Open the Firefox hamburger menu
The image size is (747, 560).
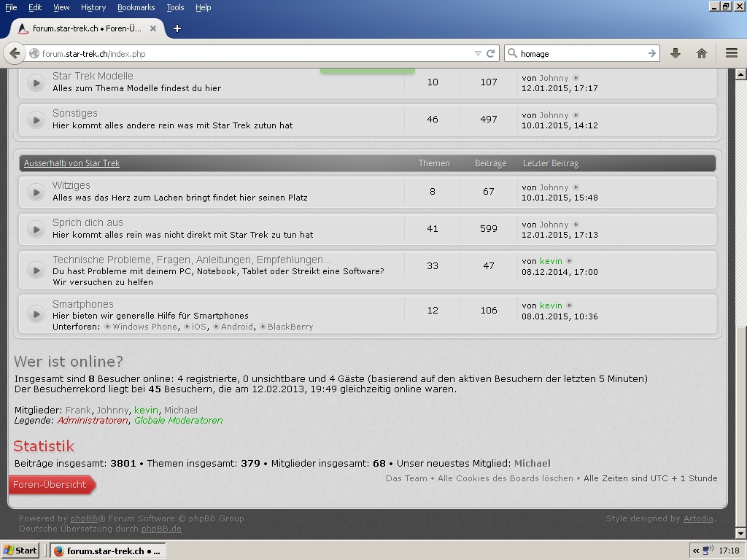click(x=731, y=53)
